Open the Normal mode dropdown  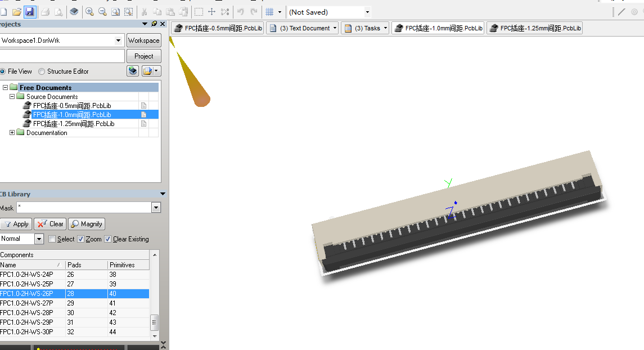click(x=39, y=239)
